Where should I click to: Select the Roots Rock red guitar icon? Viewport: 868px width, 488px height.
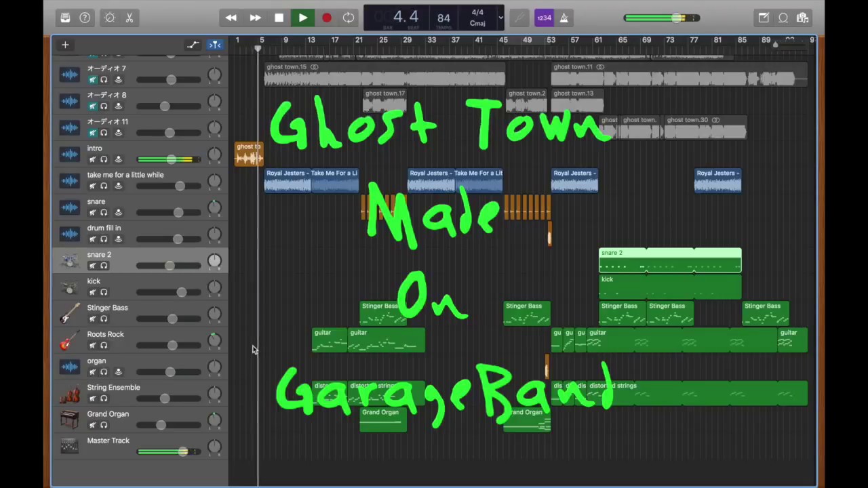coord(69,340)
